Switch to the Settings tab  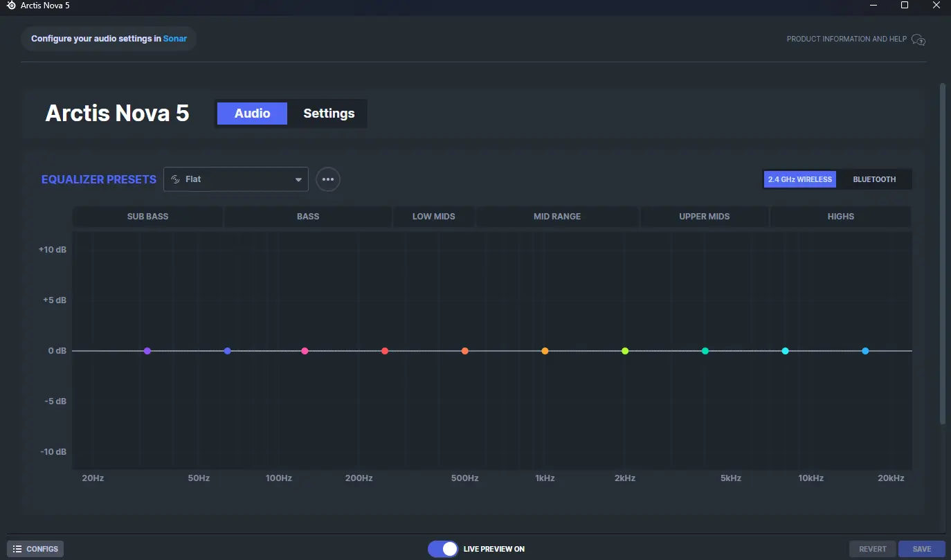coord(329,114)
